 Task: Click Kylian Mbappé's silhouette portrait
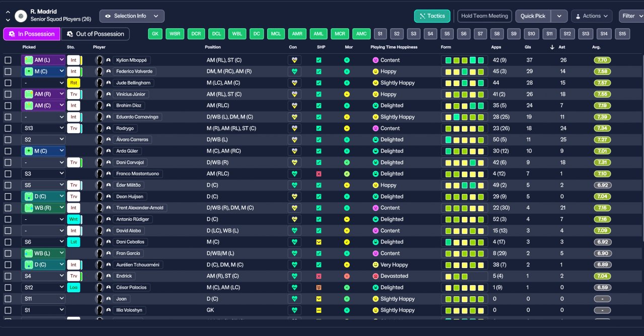point(100,60)
